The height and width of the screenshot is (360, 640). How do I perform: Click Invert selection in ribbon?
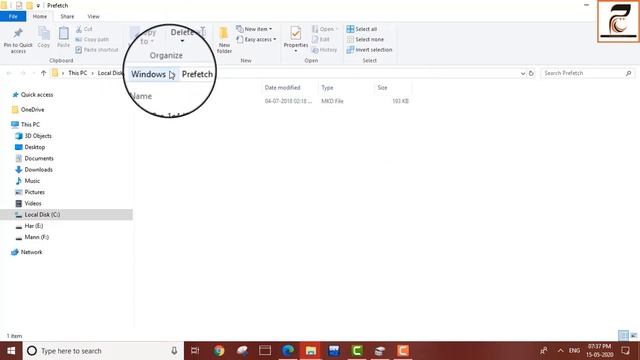369,50
